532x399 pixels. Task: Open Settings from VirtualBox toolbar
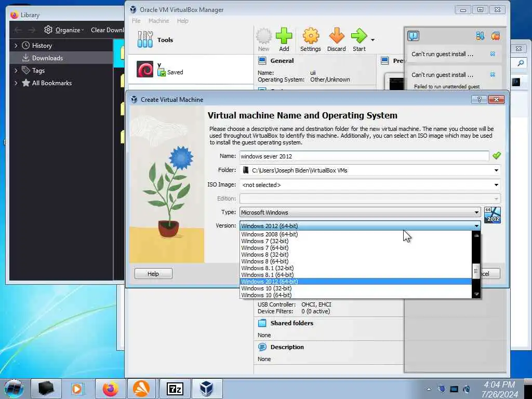[x=311, y=39]
